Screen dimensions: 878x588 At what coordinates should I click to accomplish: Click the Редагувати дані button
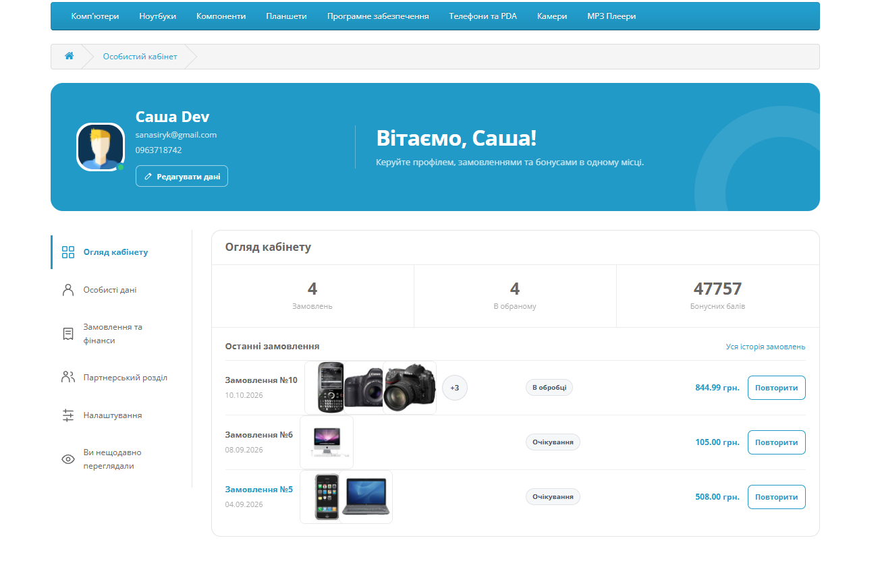(x=182, y=176)
